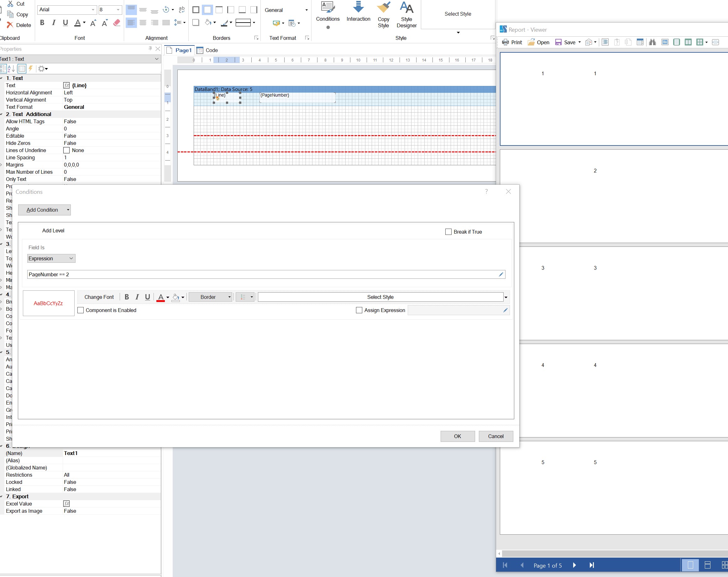Switch to the Page1 tab in designer
The width and height of the screenshot is (728, 577).
pyautogui.click(x=183, y=50)
